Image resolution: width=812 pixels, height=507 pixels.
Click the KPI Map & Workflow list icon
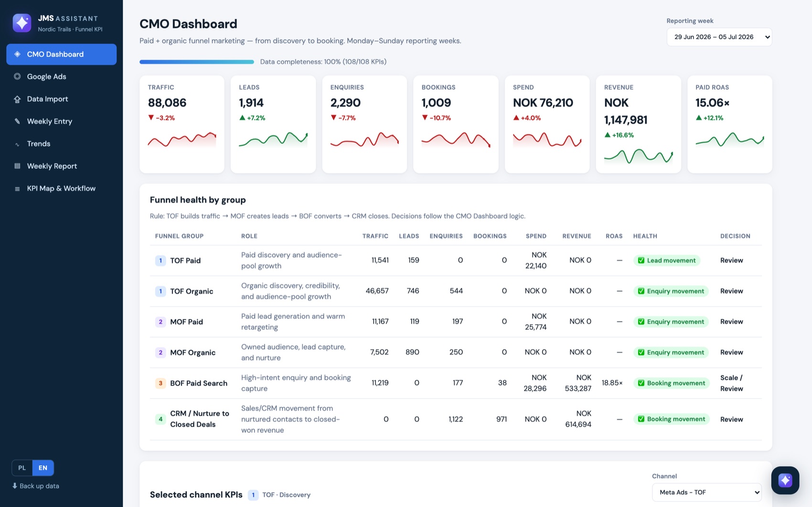tap(17, 189)
